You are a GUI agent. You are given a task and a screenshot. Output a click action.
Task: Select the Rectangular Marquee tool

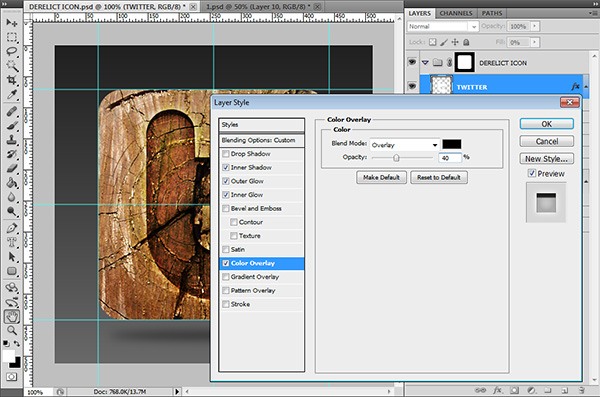(x=11, y=37)
